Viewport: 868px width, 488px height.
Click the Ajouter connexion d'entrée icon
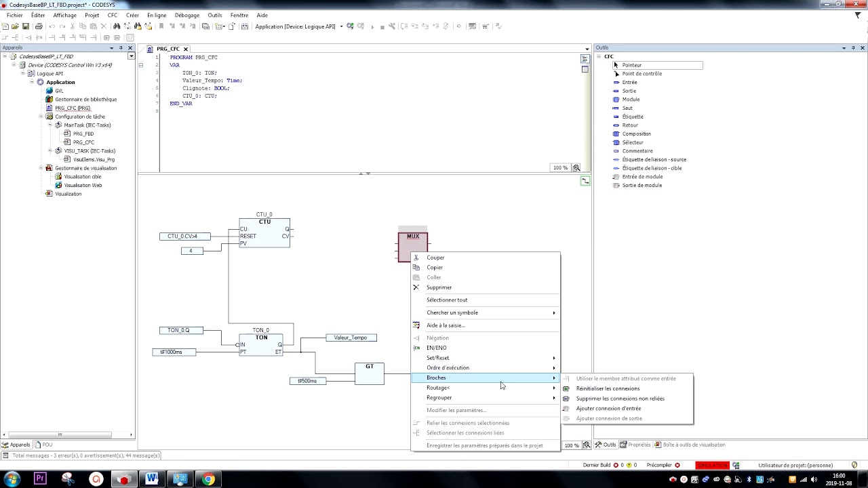(567, 409)
